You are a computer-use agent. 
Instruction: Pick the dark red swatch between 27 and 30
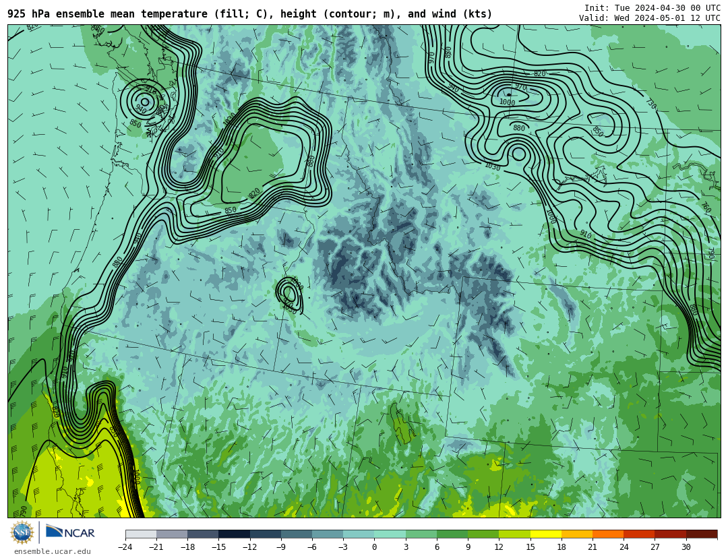pyautogui.click(x=671, y=534)
